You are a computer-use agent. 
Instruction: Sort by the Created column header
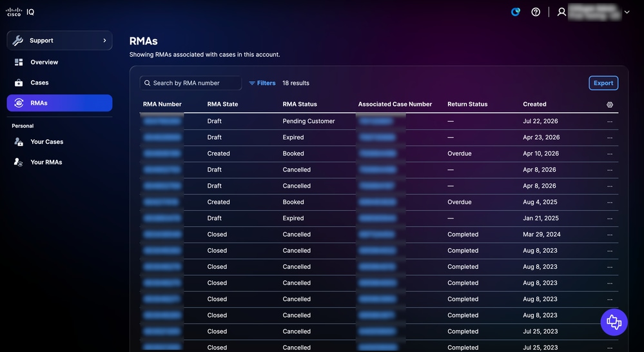tap(534, 104)
